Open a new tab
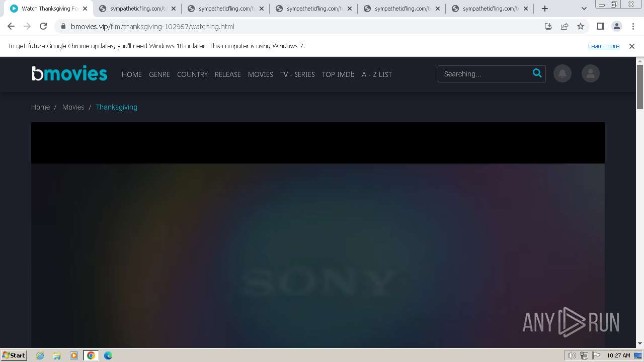 click(x=544, y=9)
